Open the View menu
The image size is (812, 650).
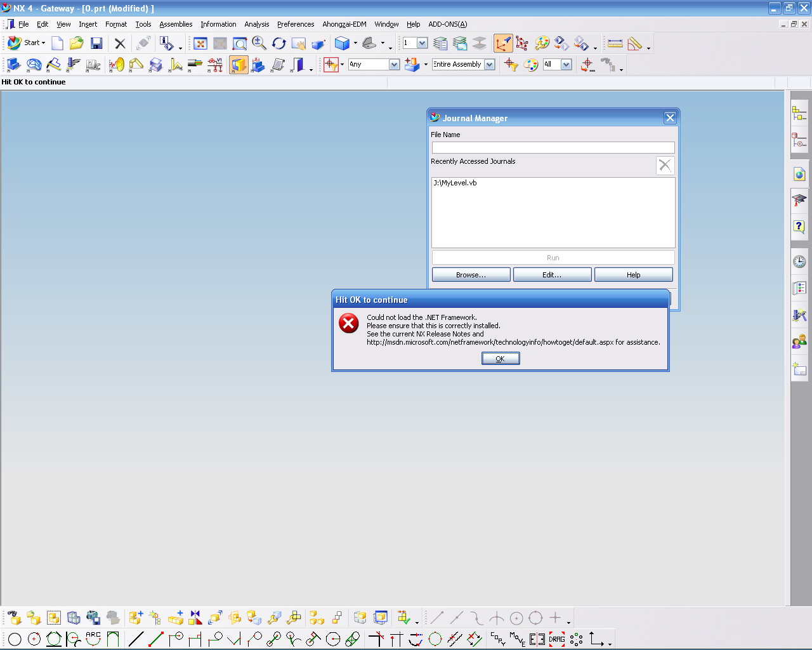pyautogui.click(x=63, y=24)
